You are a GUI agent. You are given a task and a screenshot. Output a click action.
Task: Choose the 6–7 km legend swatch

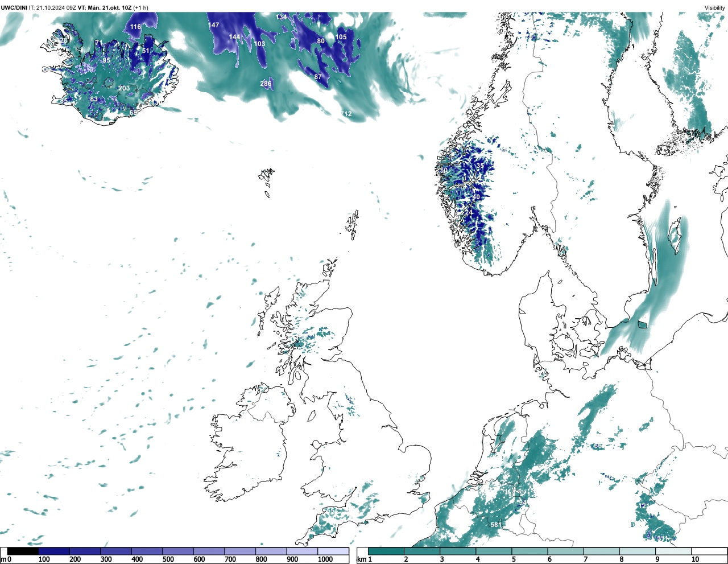tap(565, 551)
